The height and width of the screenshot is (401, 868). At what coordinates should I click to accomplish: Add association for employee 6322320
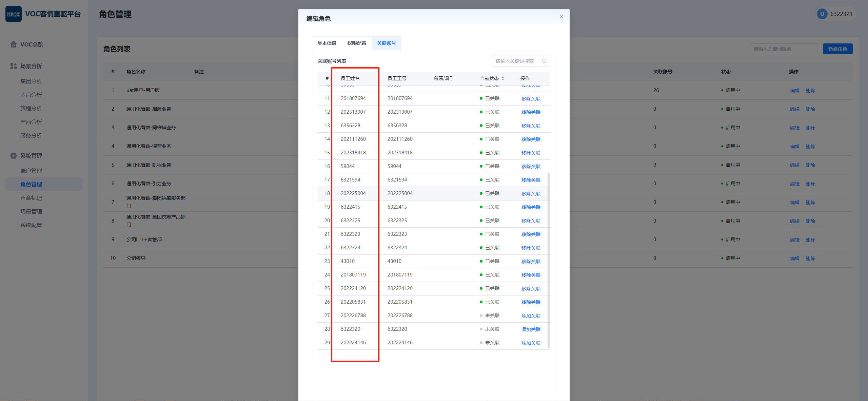coord(531,329)
